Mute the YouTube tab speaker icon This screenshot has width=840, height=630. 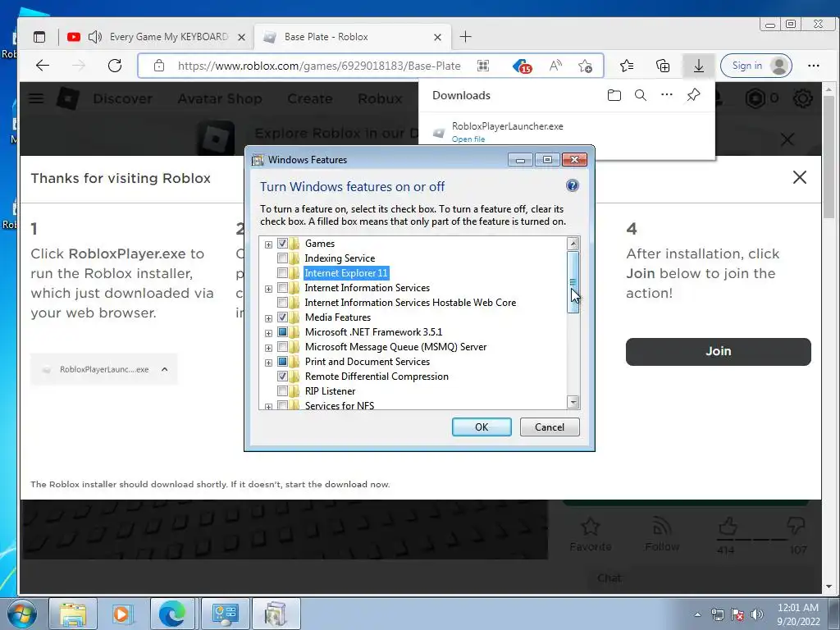point(95,37)
